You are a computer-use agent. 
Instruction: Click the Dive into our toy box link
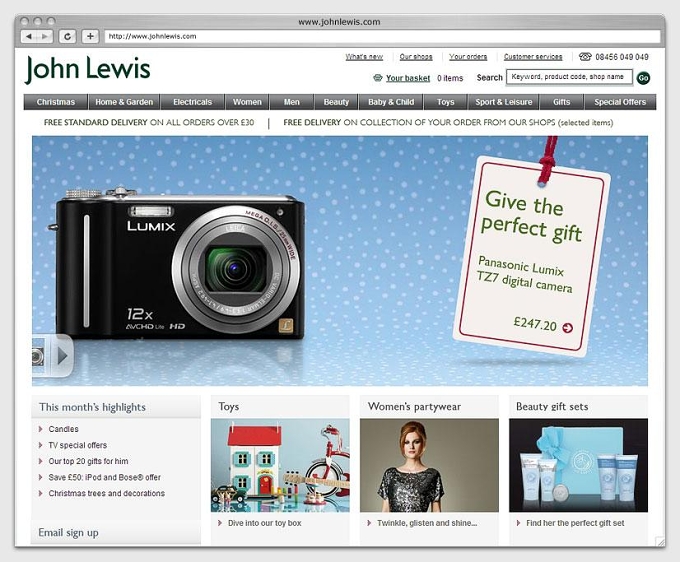coord(265,523)
